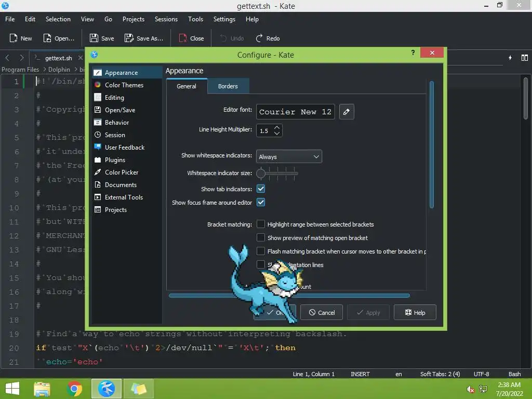Click the Bash syntax mode in status bar
Image resolution: width=532 pixels, height=399 pixels.
coord(515,374)
